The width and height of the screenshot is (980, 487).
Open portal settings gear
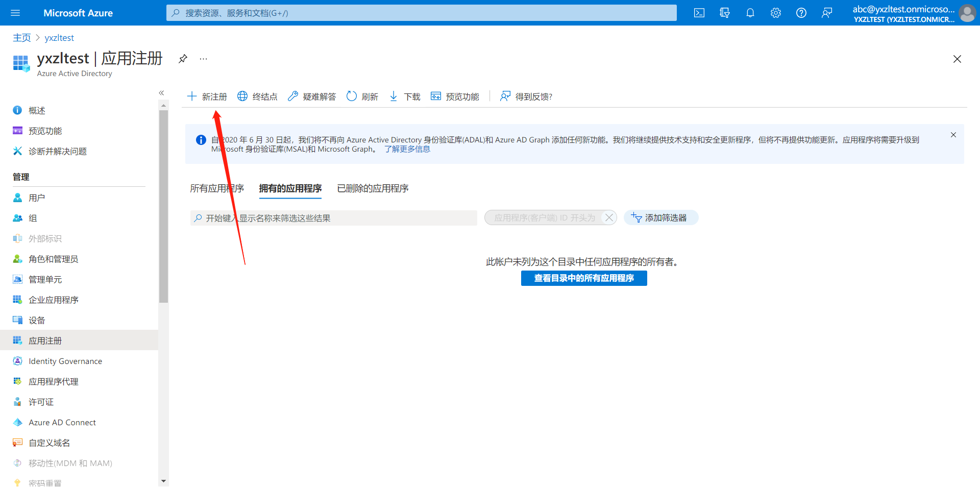(x=775, y=13)
